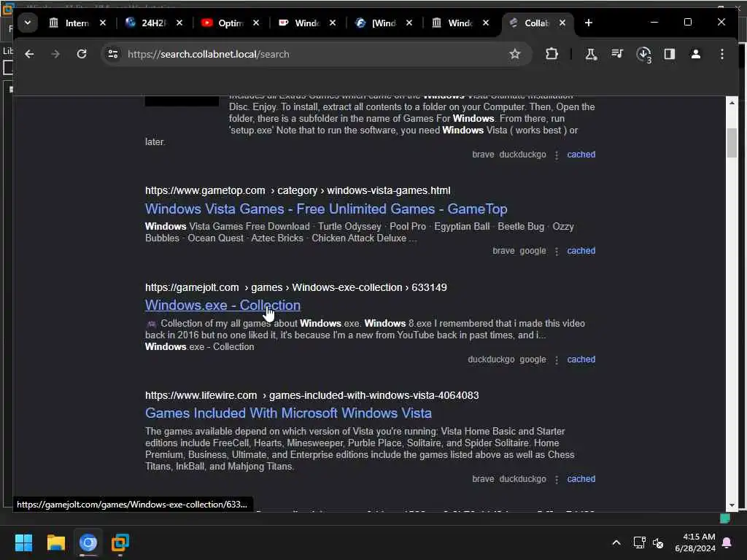Open the Windows Start menu
747x560 pixels.
coord(23,542)
